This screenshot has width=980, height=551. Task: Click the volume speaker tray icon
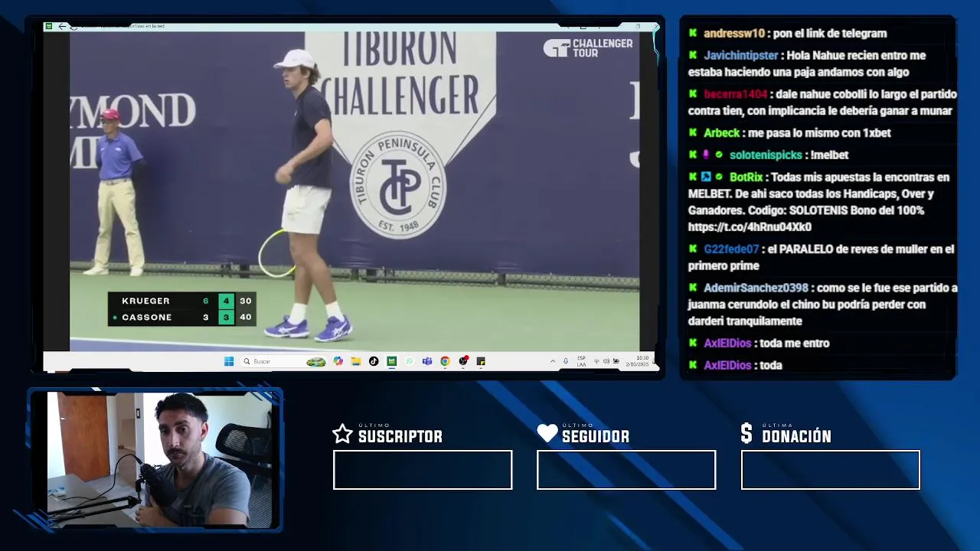click(x=606, y=361)
